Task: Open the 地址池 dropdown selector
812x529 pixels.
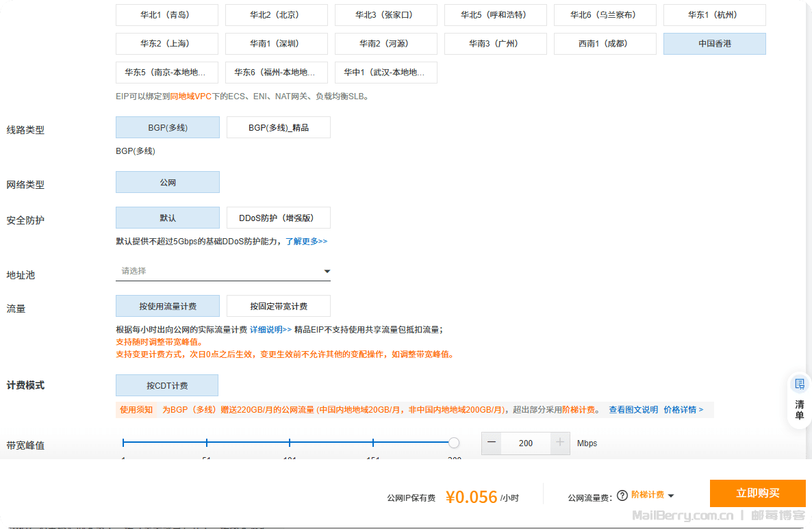Action: click(x=223, y=271)
